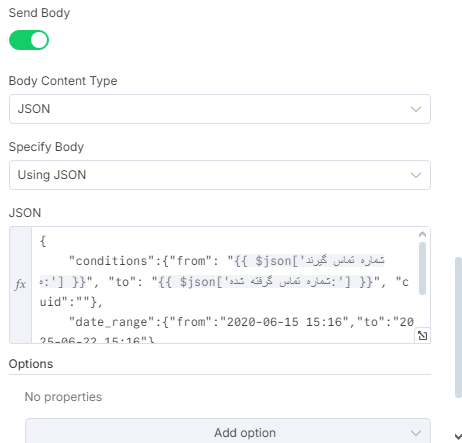Place cursor on the opening brace line

tap(43, 240)
